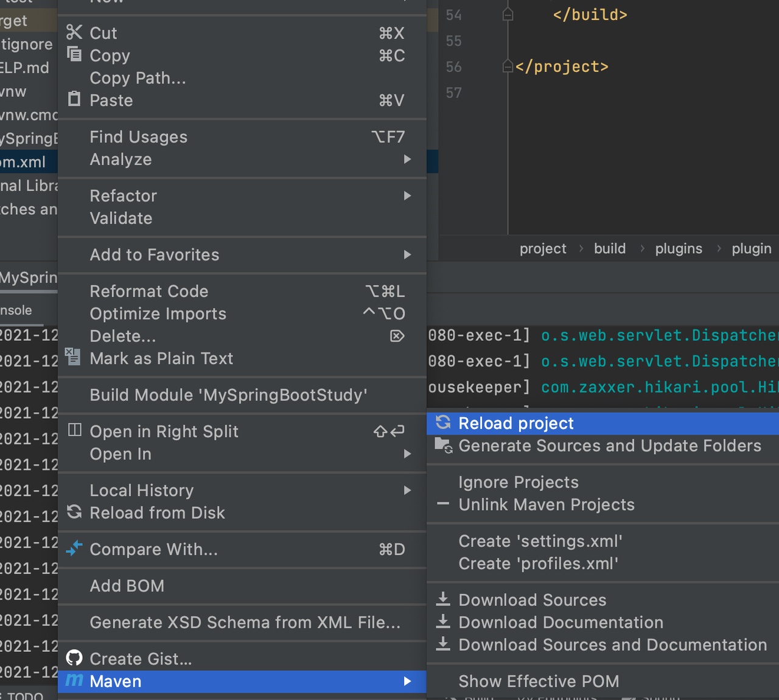
Task: Click the GitHub icon beside Create Gist
Action: pyautogui.click(x=74, y=658)
